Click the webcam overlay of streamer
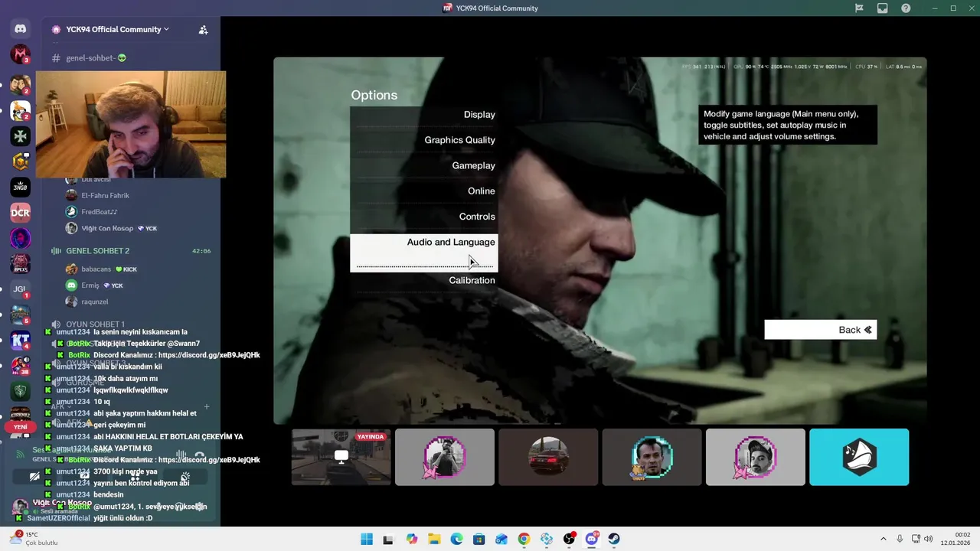 [131, 125]
